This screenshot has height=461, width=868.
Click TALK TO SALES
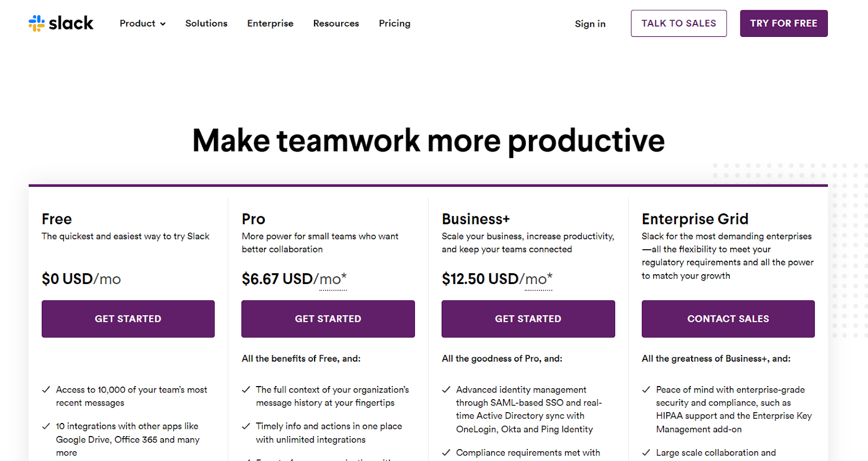tap(678, 23)
